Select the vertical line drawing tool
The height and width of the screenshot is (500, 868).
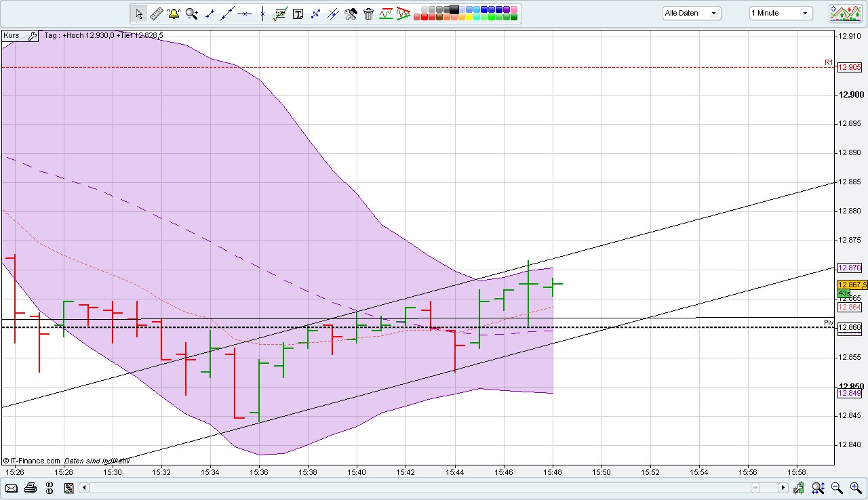[262, 14]
